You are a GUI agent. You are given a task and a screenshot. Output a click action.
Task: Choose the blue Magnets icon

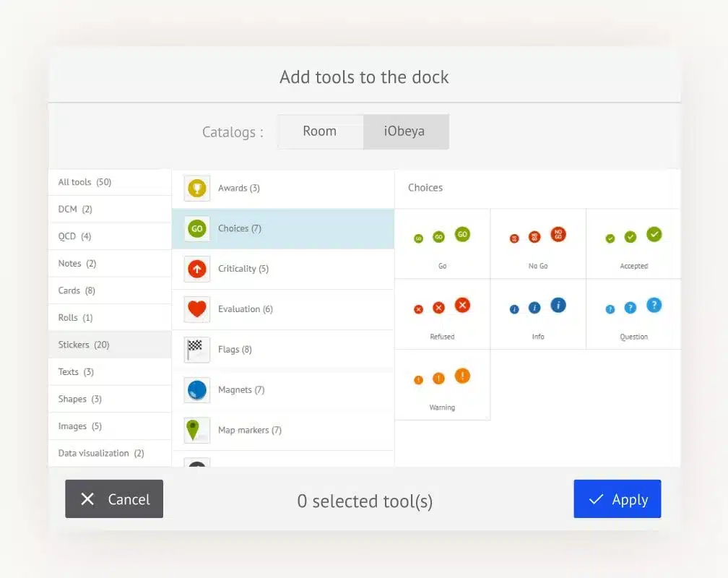pyautogui.click(x=196, y=390)
